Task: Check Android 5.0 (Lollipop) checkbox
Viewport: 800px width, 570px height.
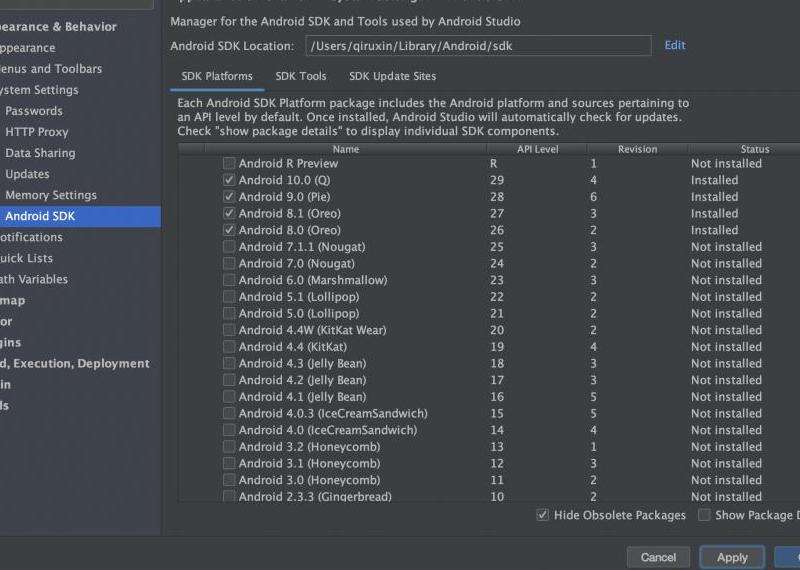Action: pyautogui.click(x=229, y=313)
